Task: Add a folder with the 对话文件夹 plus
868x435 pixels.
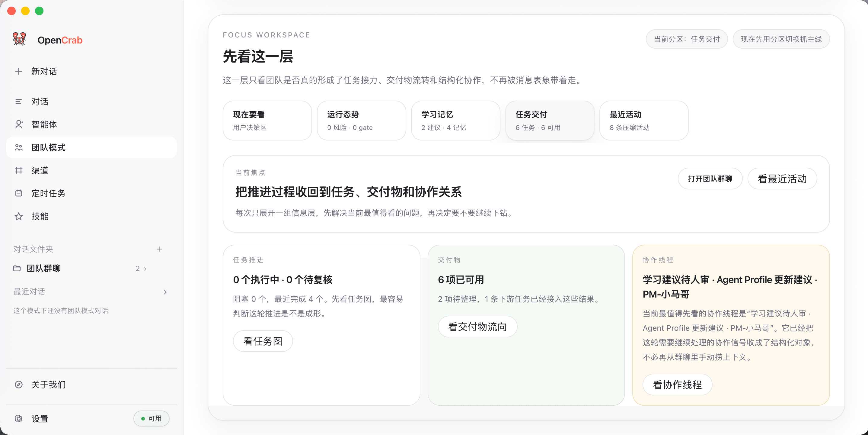Action: (159, 249)
